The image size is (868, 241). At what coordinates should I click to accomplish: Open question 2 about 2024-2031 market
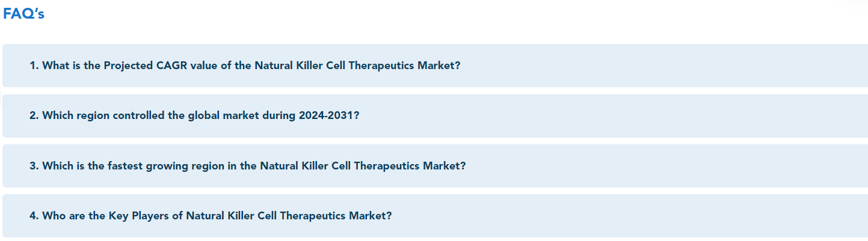[x=435, y=115]
